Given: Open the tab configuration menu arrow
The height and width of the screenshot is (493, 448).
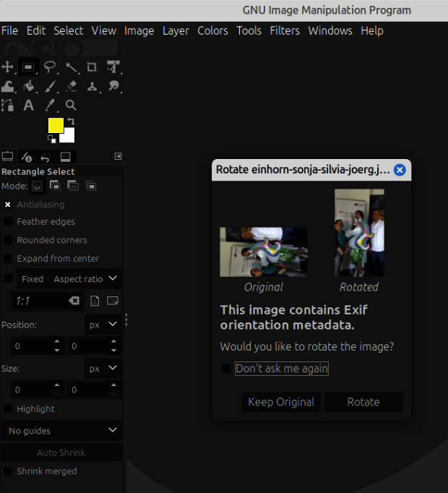Looking at the screenshot, I should (x=119, y=156).
